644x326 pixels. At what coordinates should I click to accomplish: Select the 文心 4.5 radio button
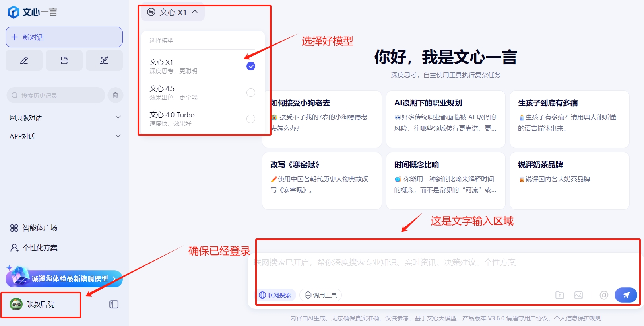[x=251, y=92]
